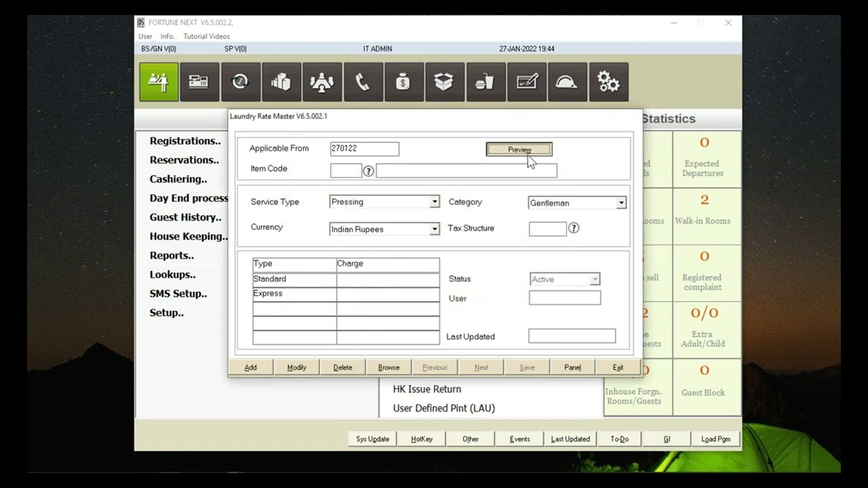
Task: Open House Keeping.. in the side menu
Action: click(189, 236)
